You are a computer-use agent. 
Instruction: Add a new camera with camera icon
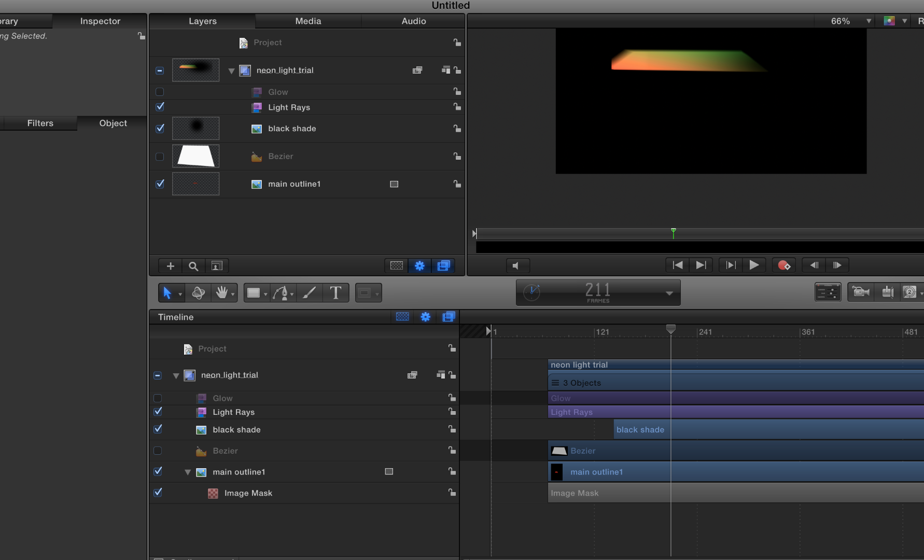tap(861, 292)
